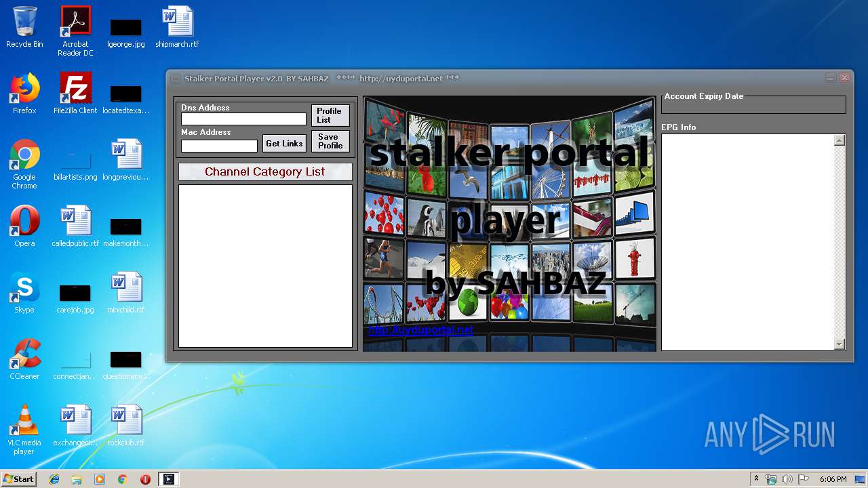
Task: Click the Account Expiry Date field
Action: coord(753,106)
